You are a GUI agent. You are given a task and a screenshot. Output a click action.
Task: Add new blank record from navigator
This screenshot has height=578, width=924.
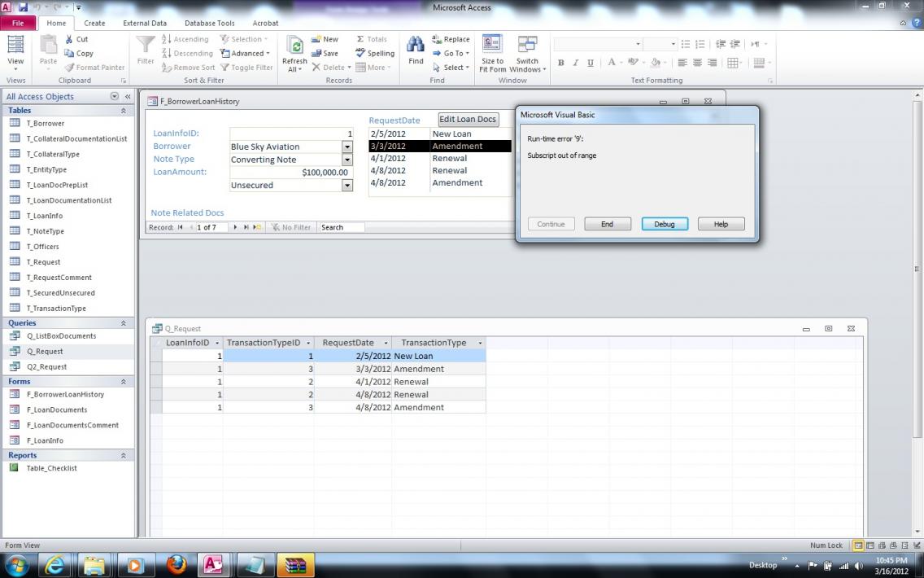tap(256, 227)
